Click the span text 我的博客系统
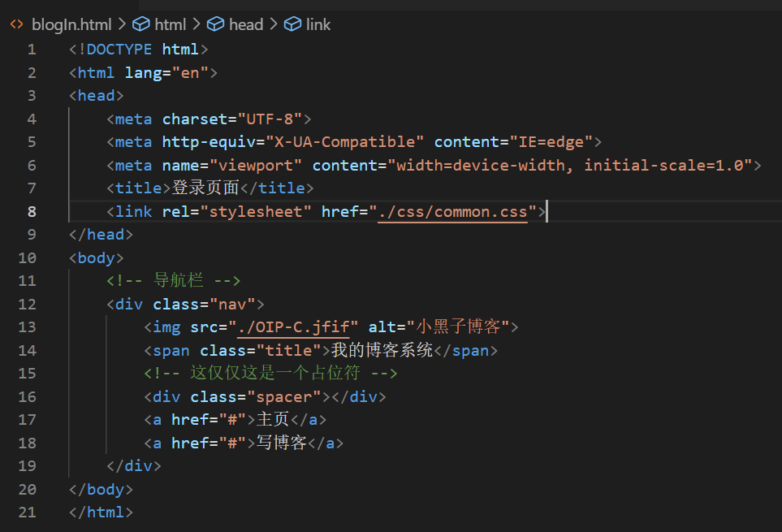 pos(382,350)
